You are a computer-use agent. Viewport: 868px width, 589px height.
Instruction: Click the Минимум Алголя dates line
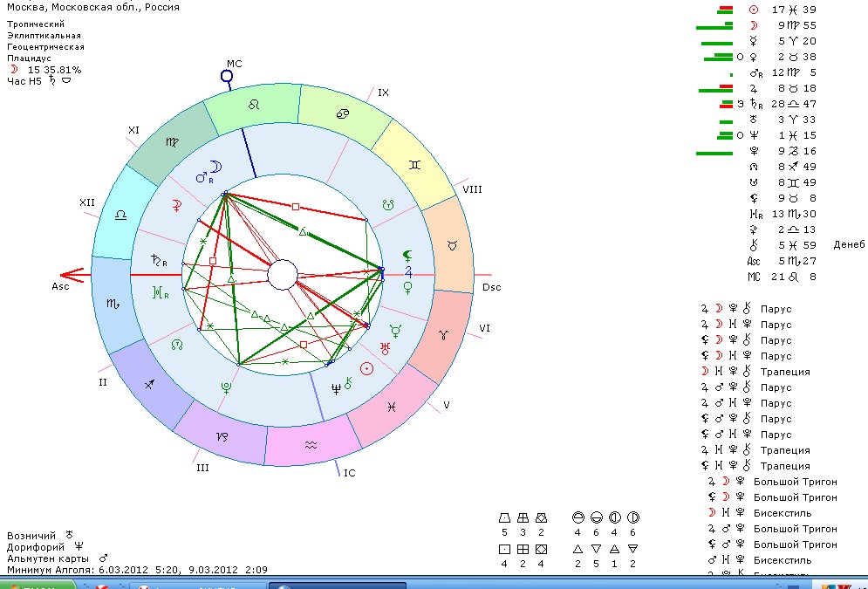tap(138, 570)
